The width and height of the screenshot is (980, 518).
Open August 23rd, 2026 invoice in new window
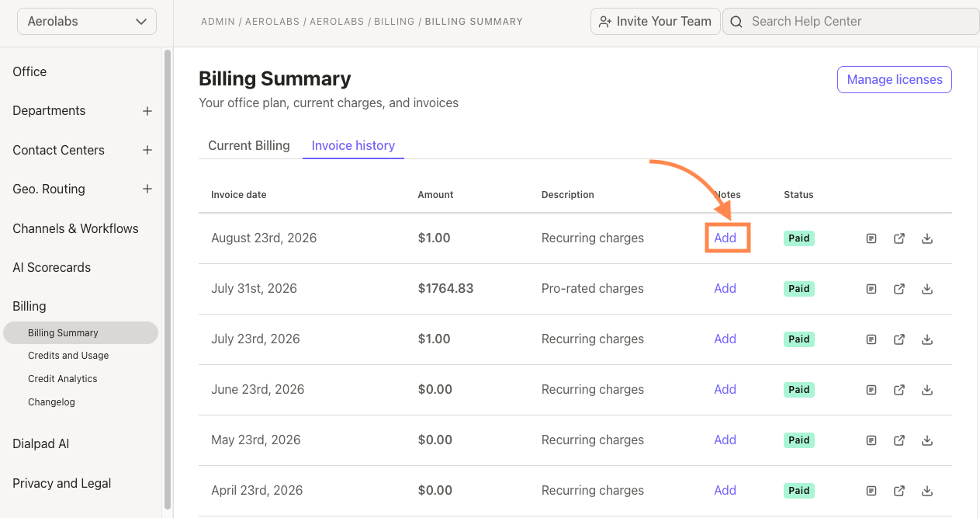pos(899,238)
